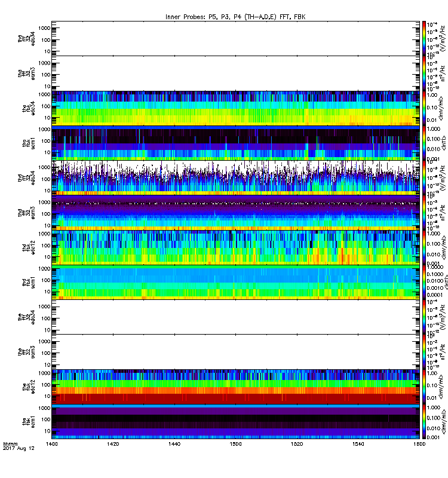Click the thd fff edc34 spectrogram panel
448x478 pixels.
point(235,178)
